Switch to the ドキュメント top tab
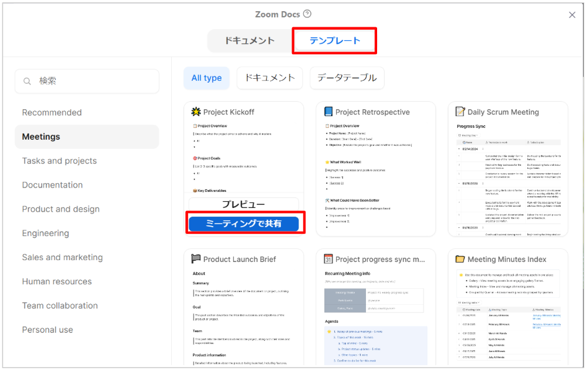The height and width of the screenshot is (370, 588). click(x=250, y=40)
